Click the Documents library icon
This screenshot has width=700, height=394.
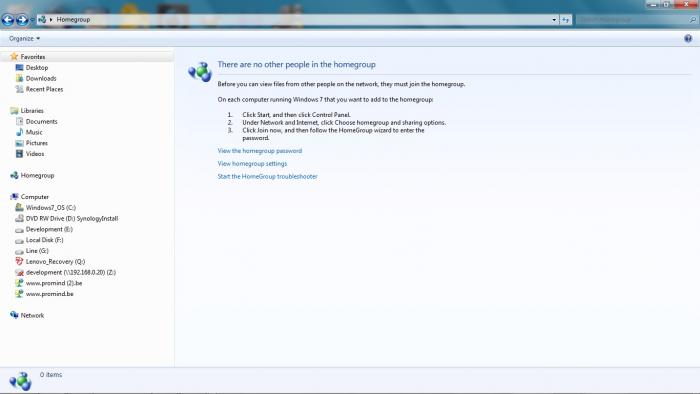(x=19, y=121)
